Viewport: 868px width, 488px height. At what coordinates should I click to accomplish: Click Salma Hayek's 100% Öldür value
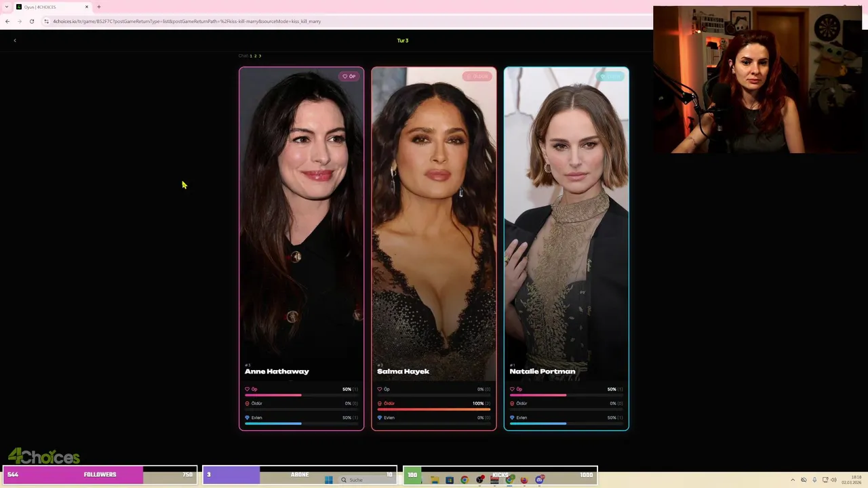pyautogui.click(x=478, y=403)
